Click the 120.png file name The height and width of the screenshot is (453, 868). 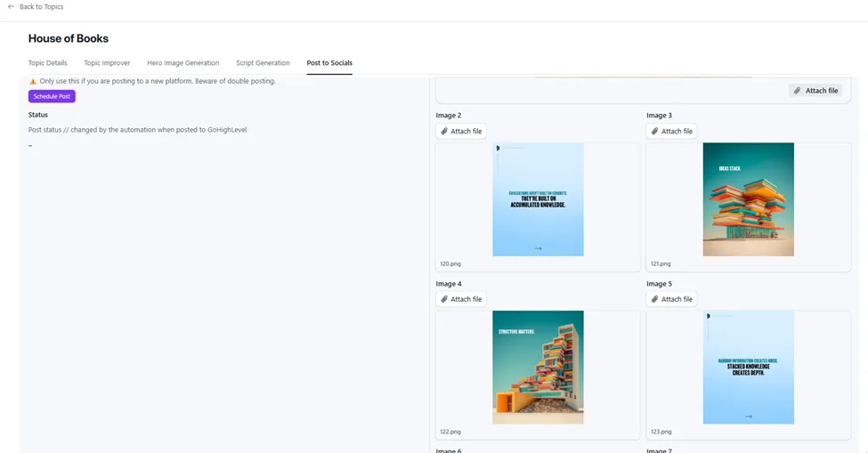[x=450, y=263]
